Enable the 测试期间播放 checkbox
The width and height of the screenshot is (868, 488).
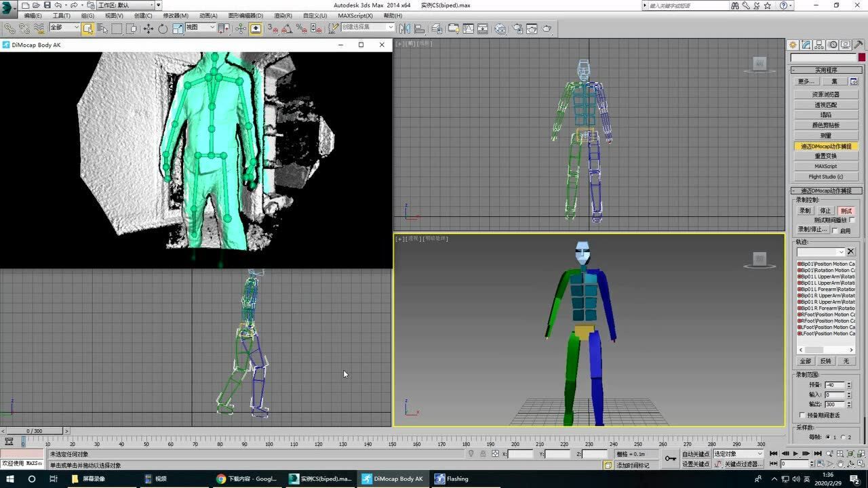(852, 220)
